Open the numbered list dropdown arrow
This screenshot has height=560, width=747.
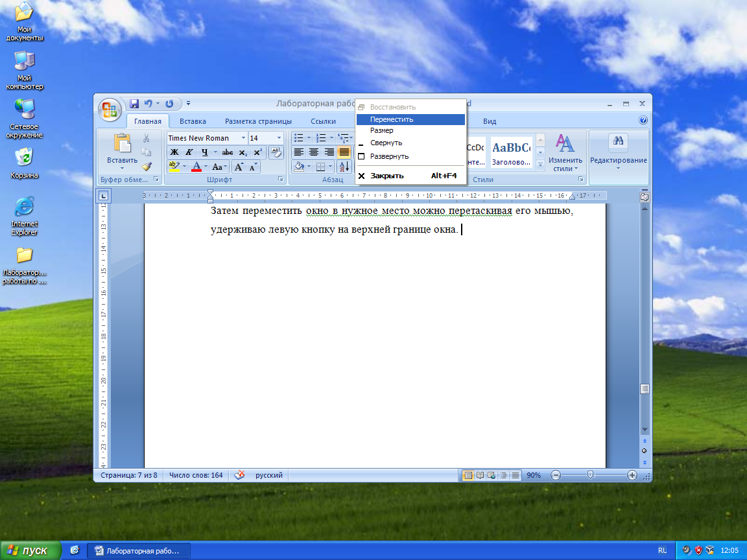coord(331,138)
